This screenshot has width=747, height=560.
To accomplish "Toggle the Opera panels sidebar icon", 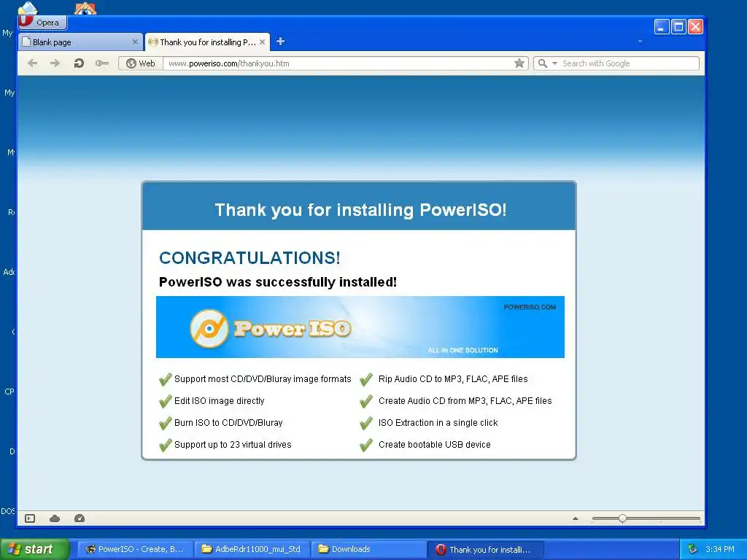I will tap(30, 518).
